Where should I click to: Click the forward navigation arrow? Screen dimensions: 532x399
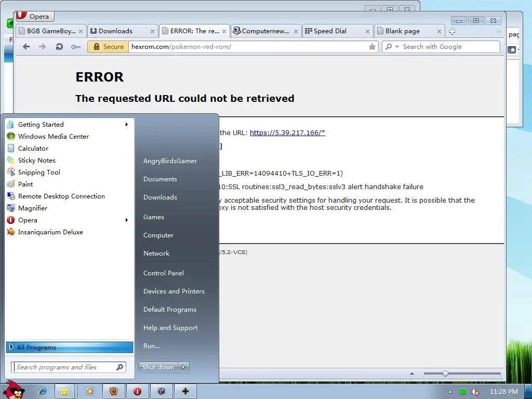42,46
